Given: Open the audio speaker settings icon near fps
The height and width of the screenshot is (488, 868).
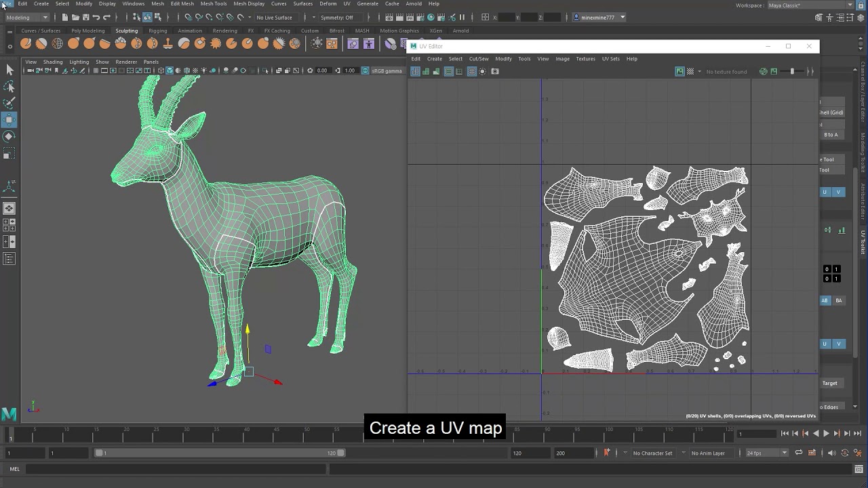Looking at the screenshot, I should (832, 453).
